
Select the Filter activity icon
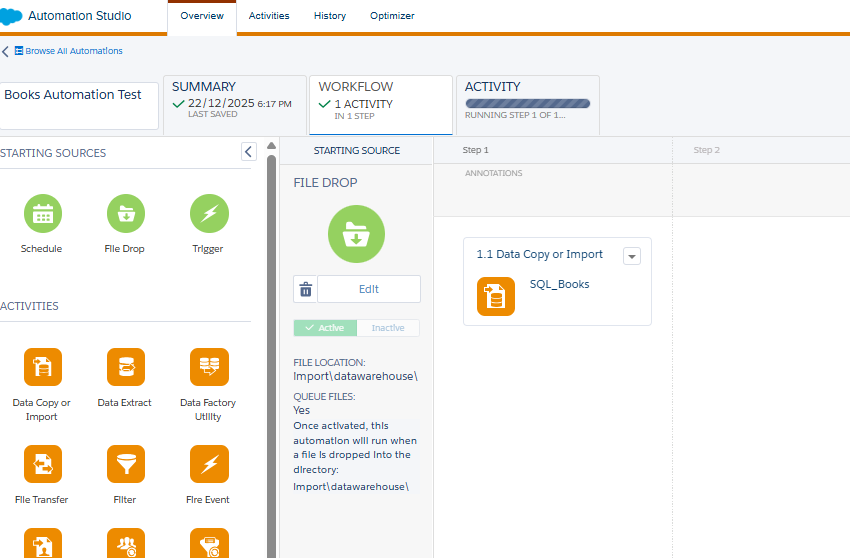tap(126, 464)
